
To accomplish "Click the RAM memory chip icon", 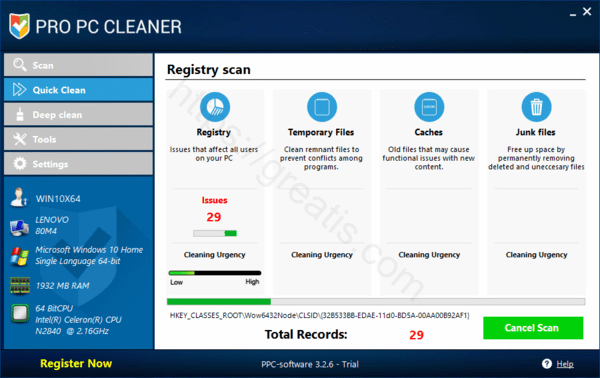I will point(20,285).
